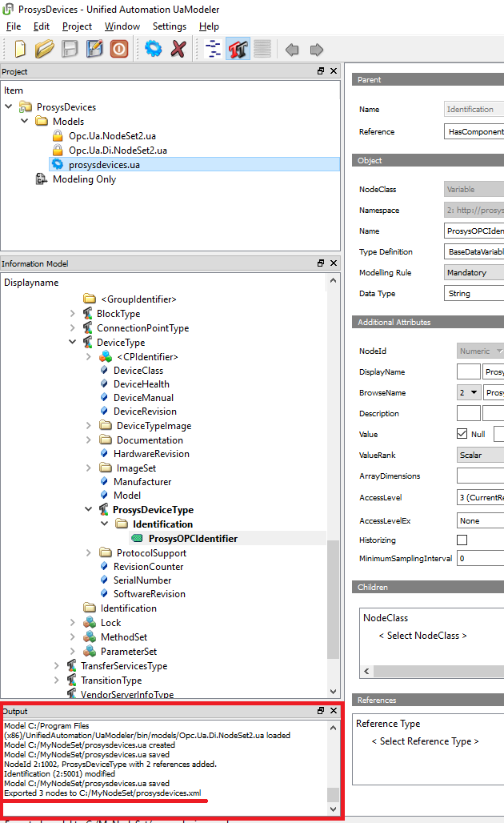Click the New Project toolbar icon

pyautogui.click(x=19, y=49)
